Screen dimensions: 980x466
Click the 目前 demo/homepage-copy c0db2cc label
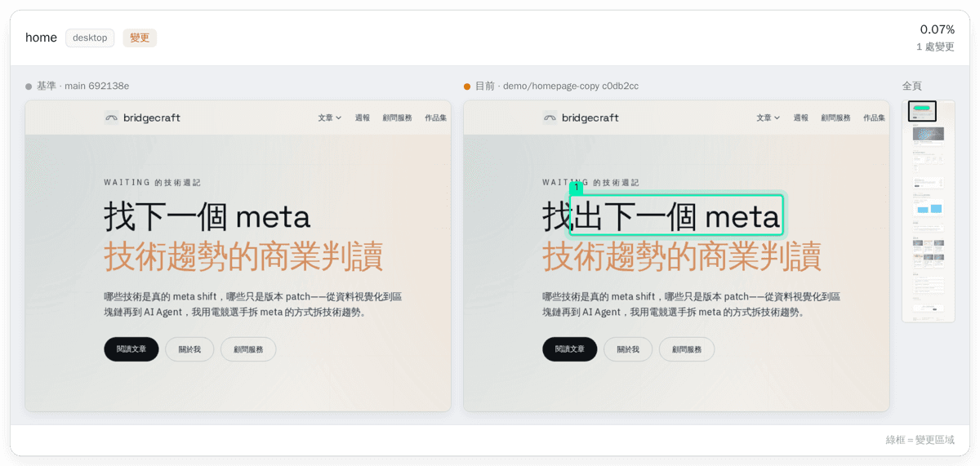557,86
